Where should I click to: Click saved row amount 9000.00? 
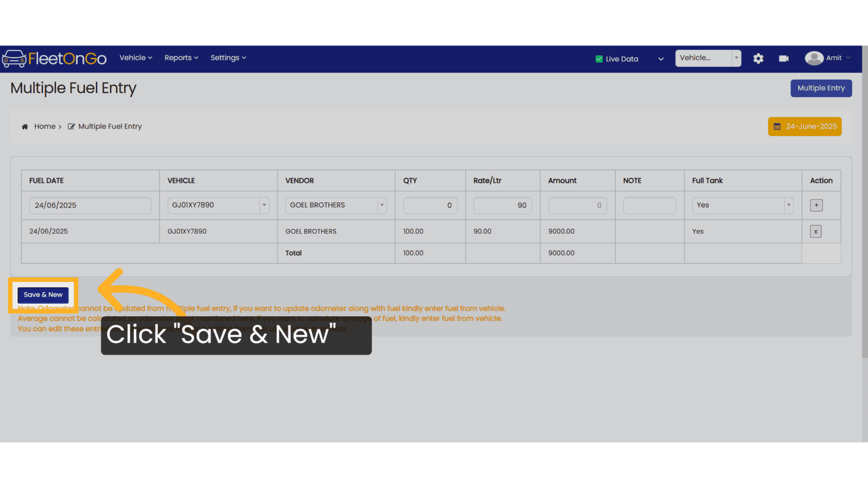point(561,232)
